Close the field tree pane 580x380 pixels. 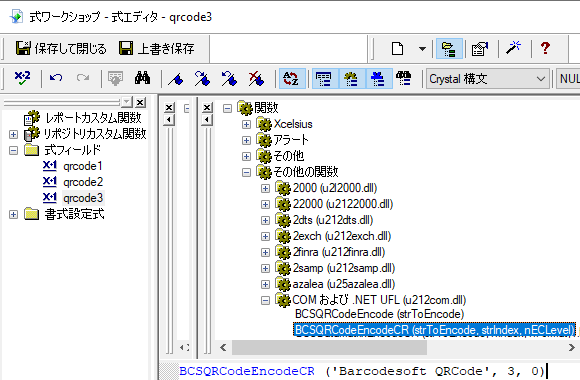click(x=169, y=108)
